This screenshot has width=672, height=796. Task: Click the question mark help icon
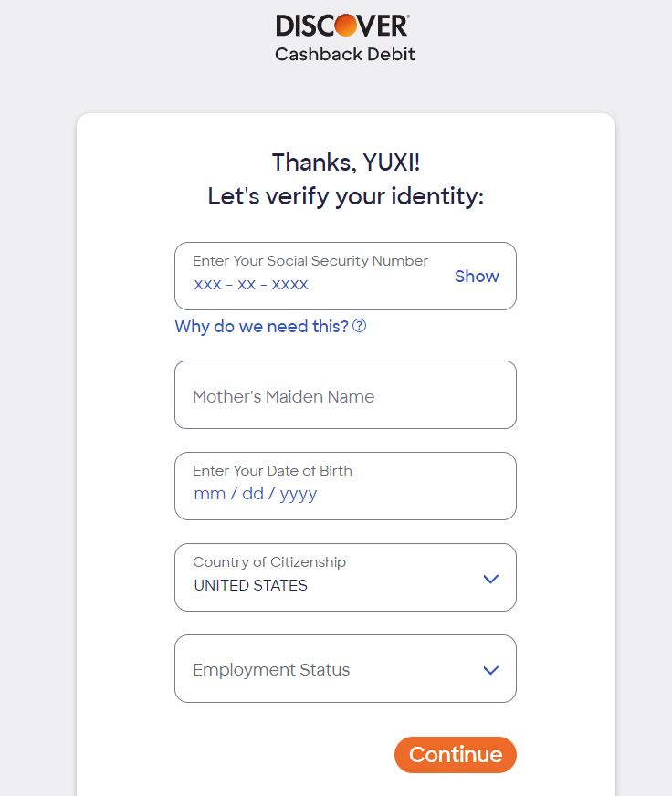coord(359,326)
